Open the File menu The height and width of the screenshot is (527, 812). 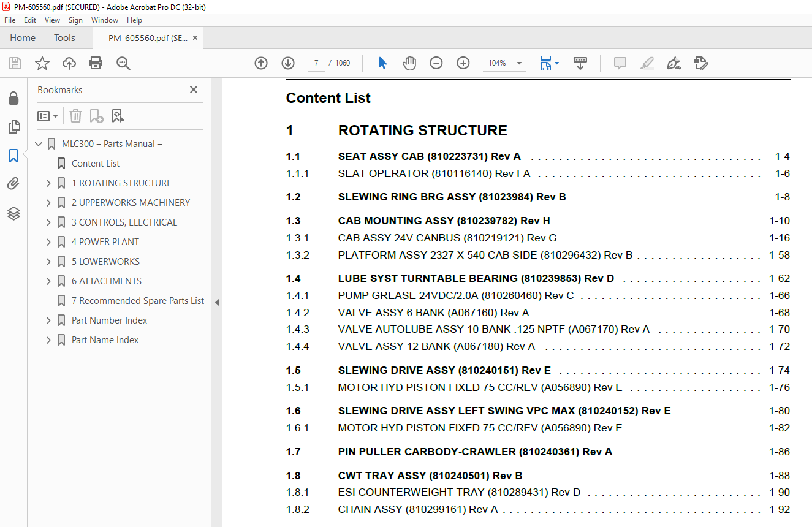(10, 20)
